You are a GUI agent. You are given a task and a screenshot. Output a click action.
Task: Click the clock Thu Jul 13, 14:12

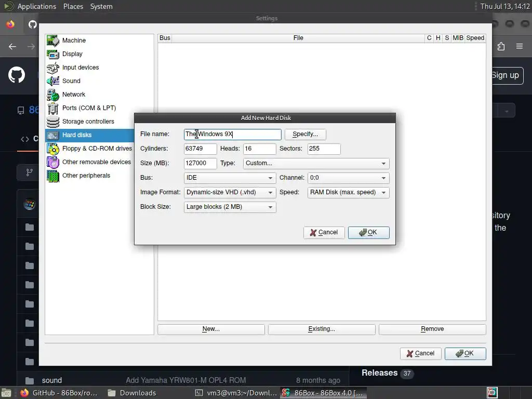click(x=505, y=6)
